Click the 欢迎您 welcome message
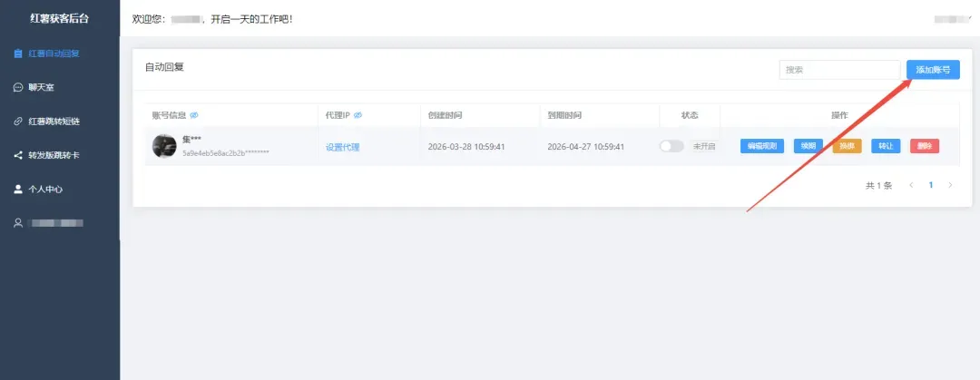This screenshot has height=380, width=980. coord(212,19)
